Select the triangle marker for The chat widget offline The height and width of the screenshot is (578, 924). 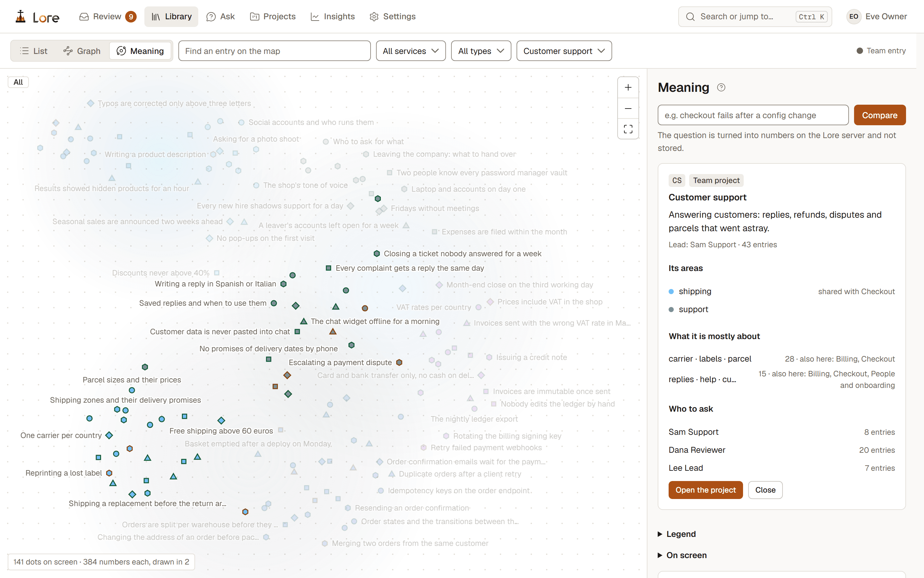[304, 321]
